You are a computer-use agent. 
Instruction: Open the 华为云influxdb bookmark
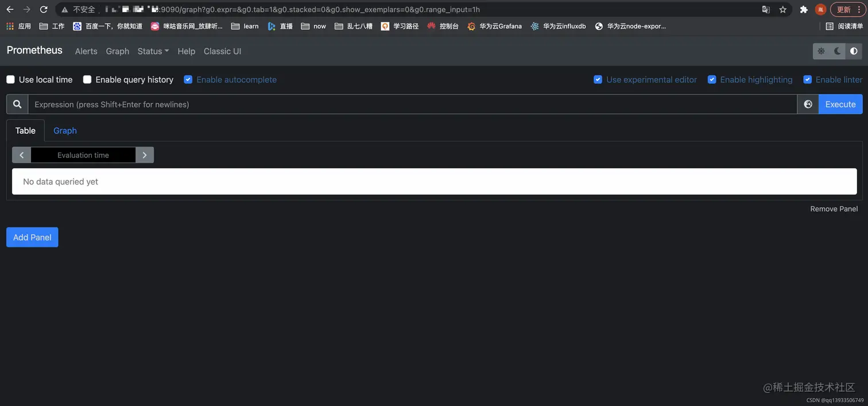click(559, 26)
